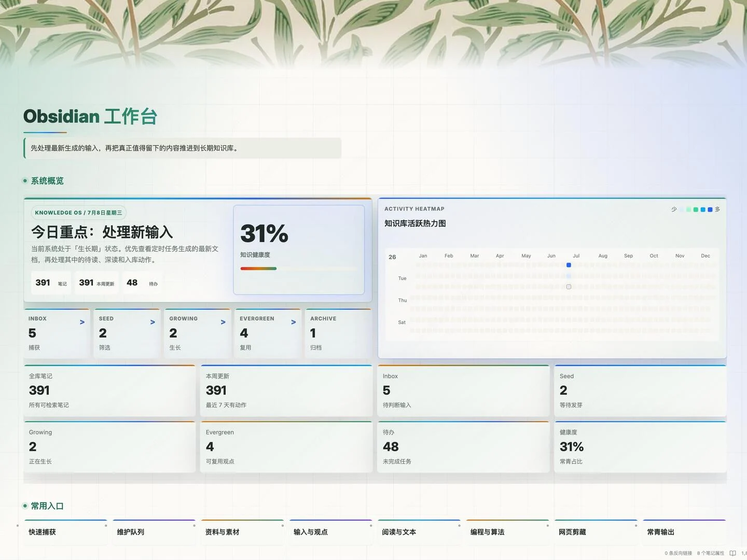
Task: Open the 资料与素材 shortcut
Action: (242, 532)
